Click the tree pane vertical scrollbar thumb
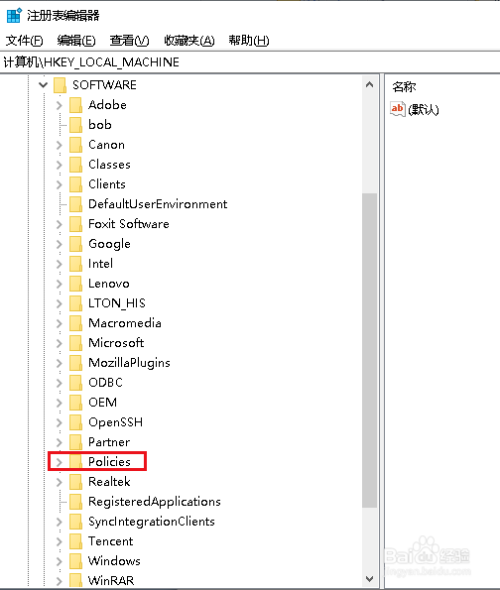Image resolution: width=500 pixels, height=590 pixels. pyautogui.click(x=369, y=351)
